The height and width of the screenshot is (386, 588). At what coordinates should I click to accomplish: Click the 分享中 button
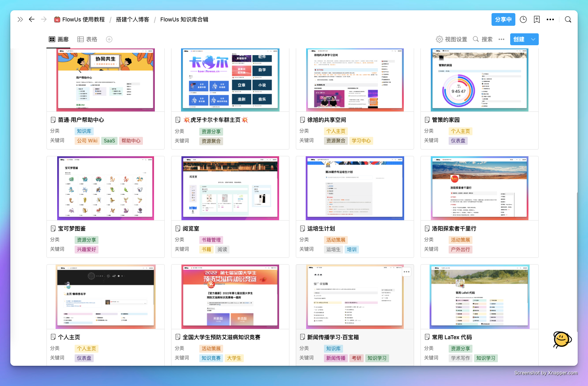[x=503, y=19]
